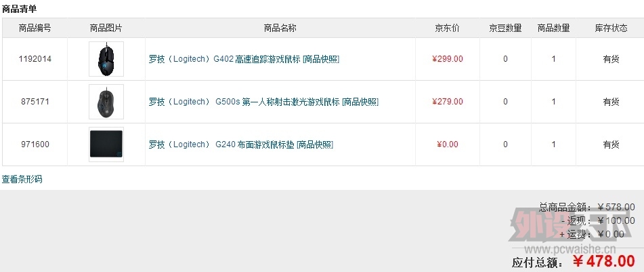The image size is (644, 272).
Task: View 商品快照 for the G240 mouse pad
Action: pos(315,144)
